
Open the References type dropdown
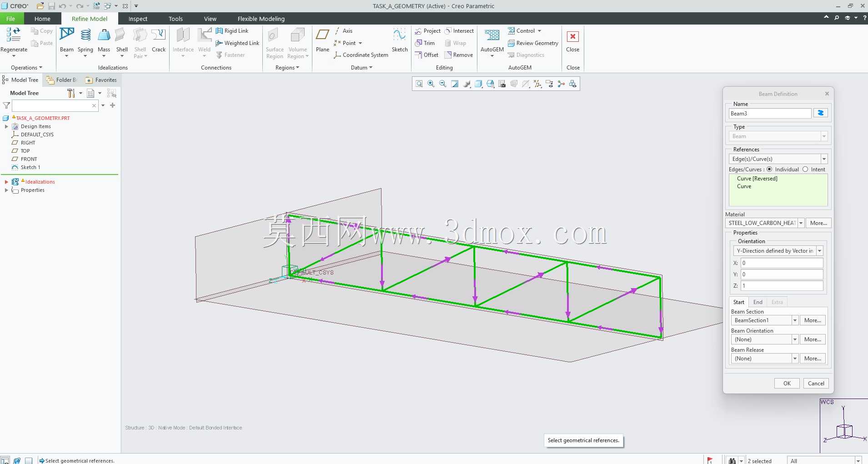click(823, 159)
